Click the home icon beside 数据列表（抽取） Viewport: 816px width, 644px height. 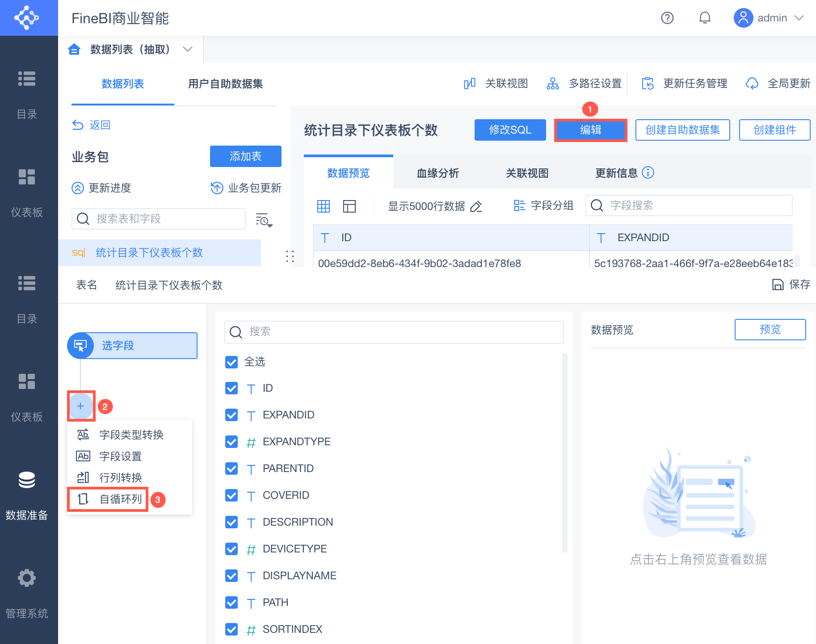74,49
